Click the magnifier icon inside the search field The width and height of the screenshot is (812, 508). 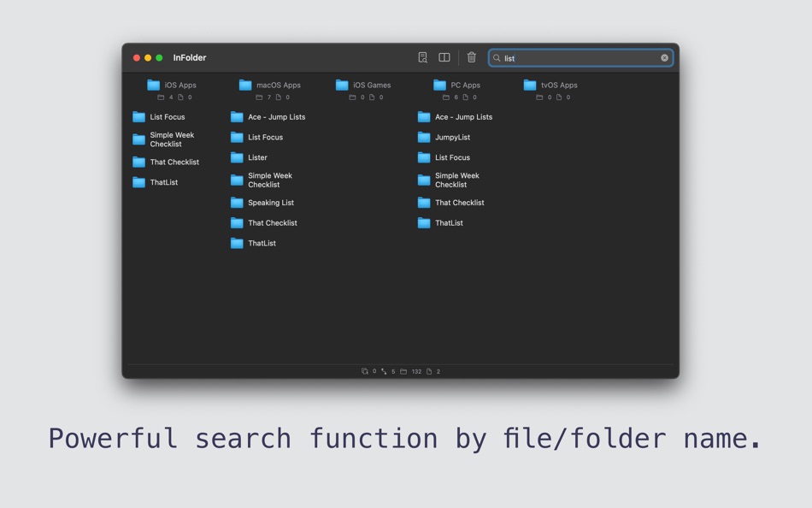coord(497,58)
